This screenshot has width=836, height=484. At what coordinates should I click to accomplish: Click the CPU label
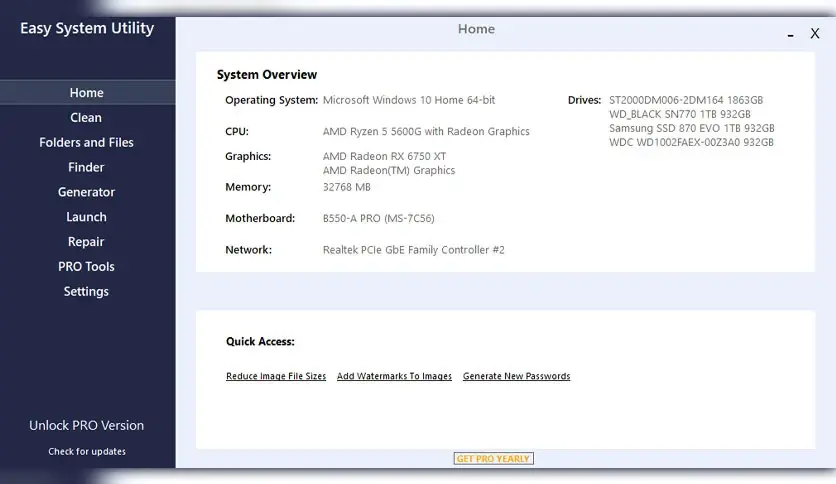coord(237,132)
